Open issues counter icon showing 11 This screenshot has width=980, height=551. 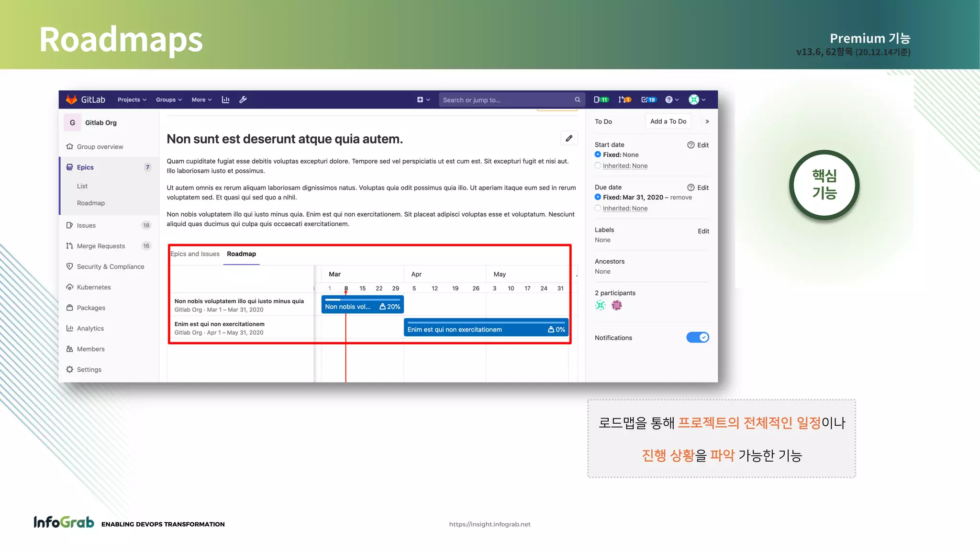pyautogui.click(x=601, y=99)
